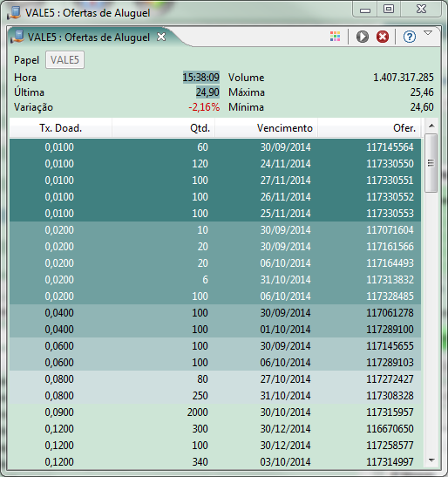The height and width of the screenshot is (477, 448).
Task: Select row with offer 117315957
Action: click(215, 412)
